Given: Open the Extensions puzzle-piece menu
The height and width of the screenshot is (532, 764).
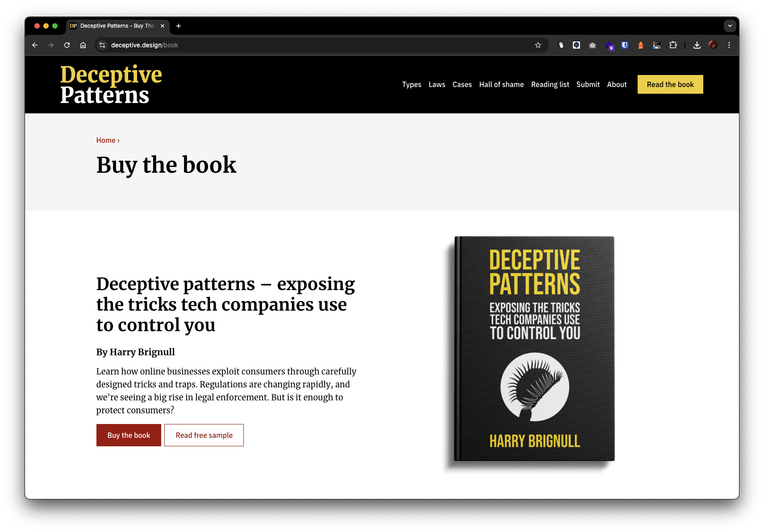Looking at the screenshot, I should [x=673, y=45].
